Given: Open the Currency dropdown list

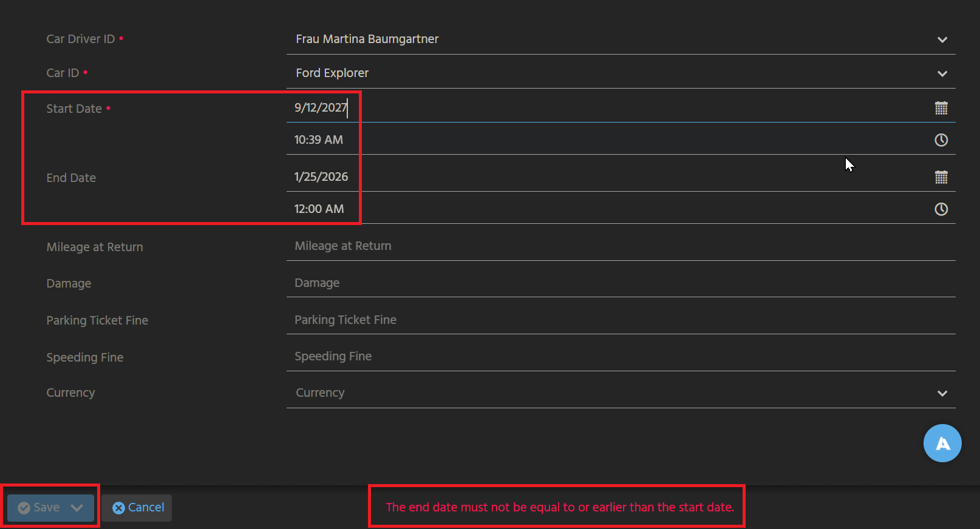Looking at the screenshot, I should [942, 393].
